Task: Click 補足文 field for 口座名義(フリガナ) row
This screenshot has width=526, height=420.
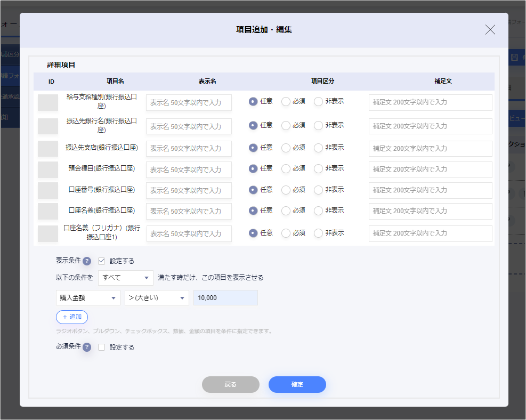Action: tap(431, 233)
